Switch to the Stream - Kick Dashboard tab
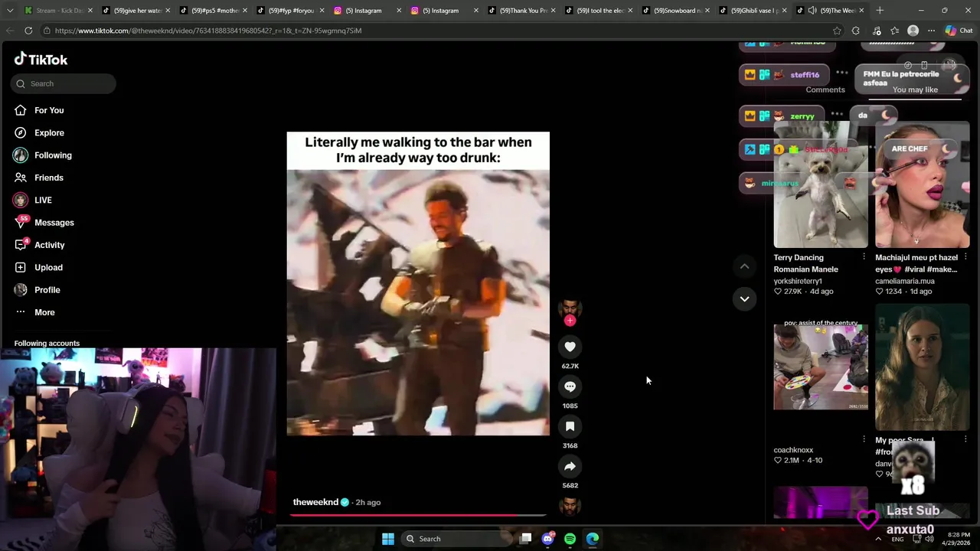Image resolution: width=980 pixels, height=551 pixels. tap(57, 11)
